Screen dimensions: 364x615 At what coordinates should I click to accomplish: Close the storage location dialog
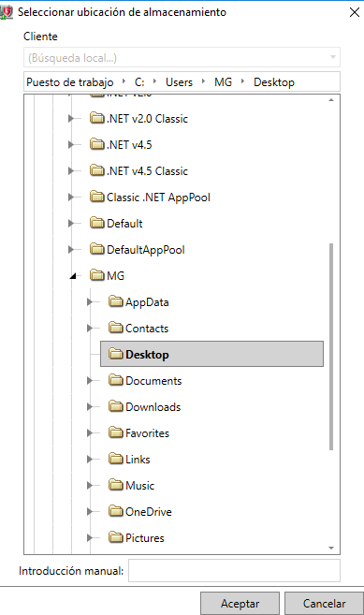click(355, 12)
